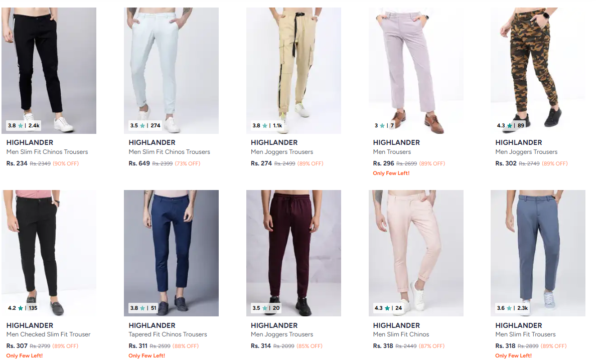Click the 4.3 star rating badge with 89 reviews
604x364 pixels.
click(511, 125)
